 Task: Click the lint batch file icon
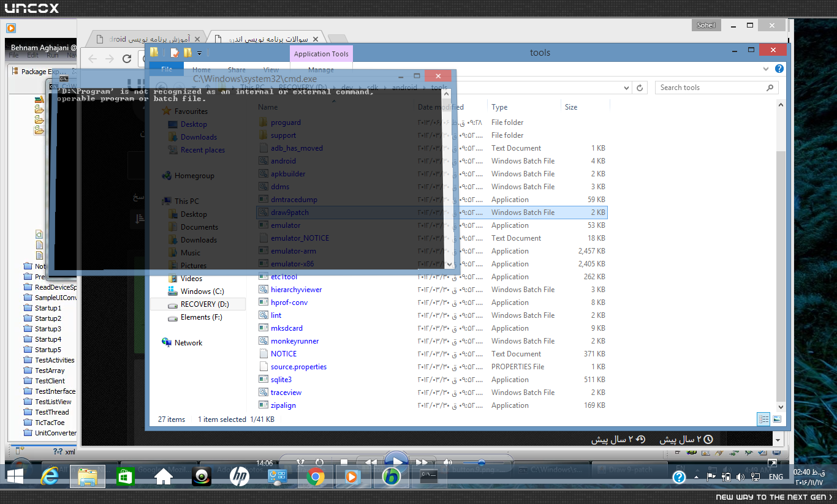point(263,315)
